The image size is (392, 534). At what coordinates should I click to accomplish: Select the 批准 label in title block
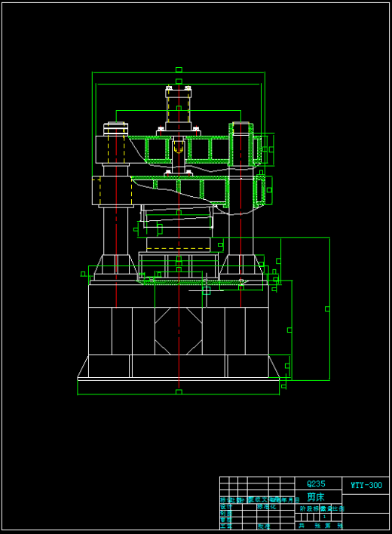click(264, 526)
